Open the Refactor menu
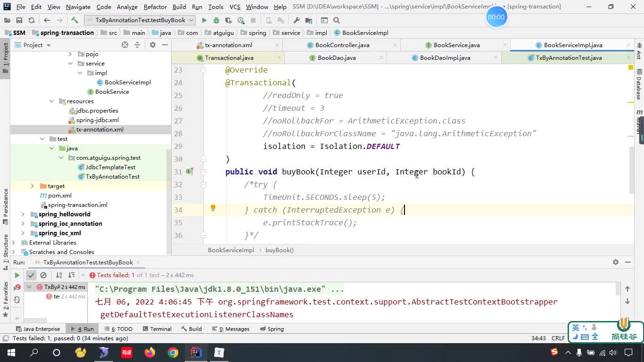 [x=155, y=7]
